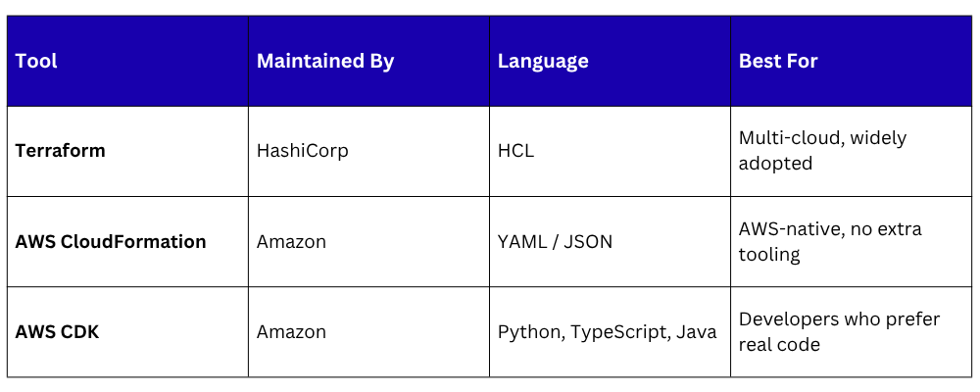Select the YAML / JSON cell
Viewport: 980px width, 392px height.
point(610,241)
